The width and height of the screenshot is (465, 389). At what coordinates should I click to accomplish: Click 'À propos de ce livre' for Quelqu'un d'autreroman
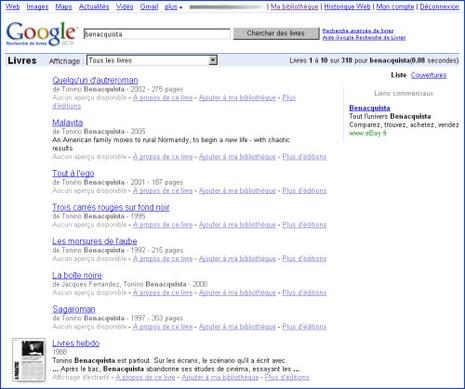tap(163, 98)
